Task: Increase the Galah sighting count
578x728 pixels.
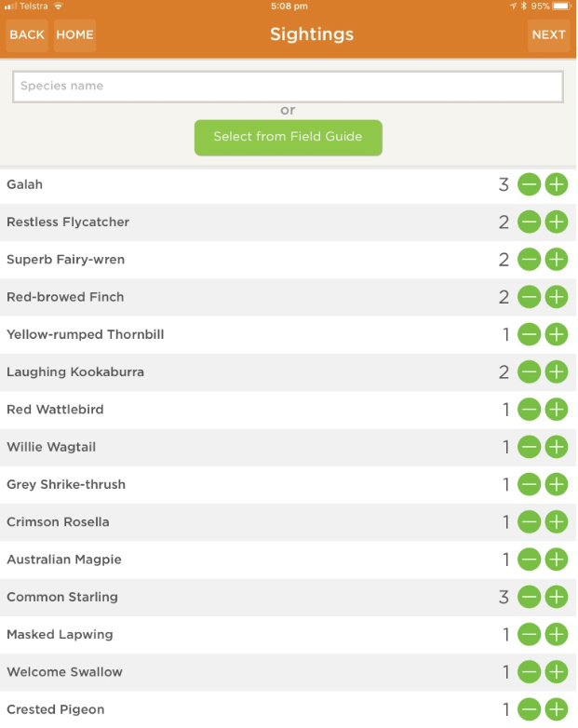Action: pyautogui.click(x=556, y=184)
